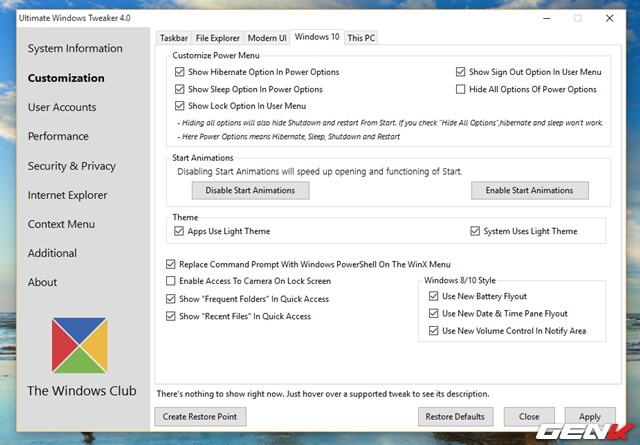Toggle Use New Volume Control In Notify Area
This screenshot has width=640, height=445.
tap(433, 330)
